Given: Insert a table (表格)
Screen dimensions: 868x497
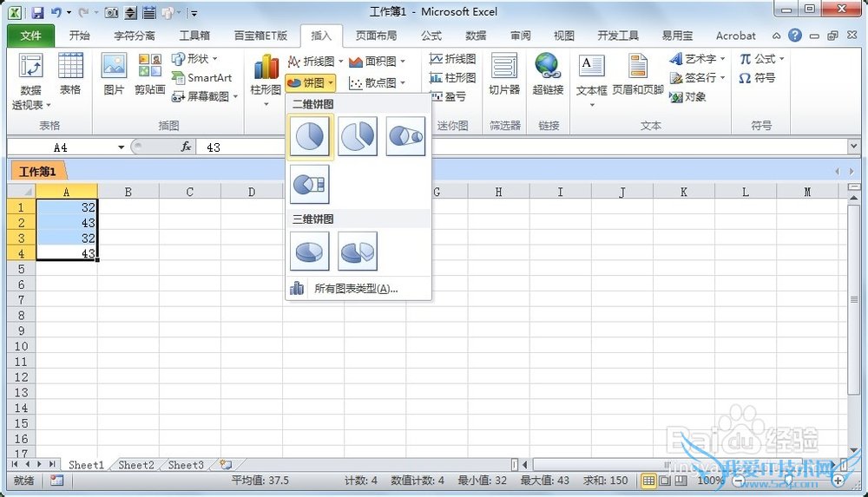Looking at the screenshot, I should click(70, 75).
